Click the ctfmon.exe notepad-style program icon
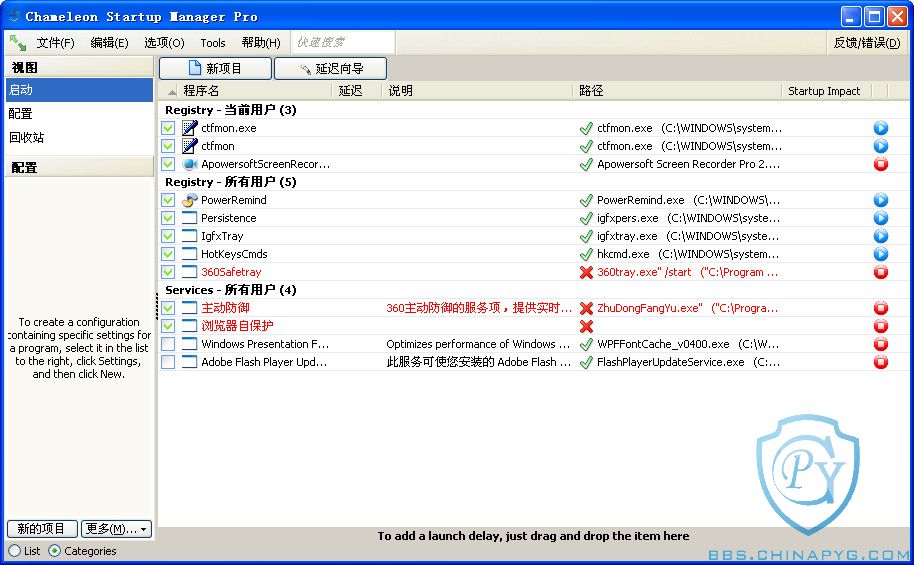This screenshot has height=565, width=914. [189, 128]
